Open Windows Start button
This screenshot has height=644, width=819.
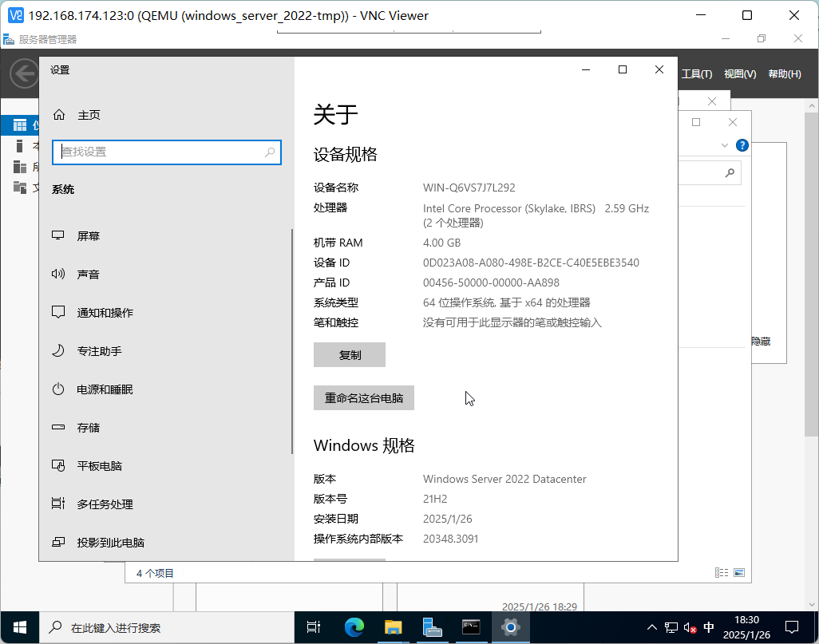[20, 627]
